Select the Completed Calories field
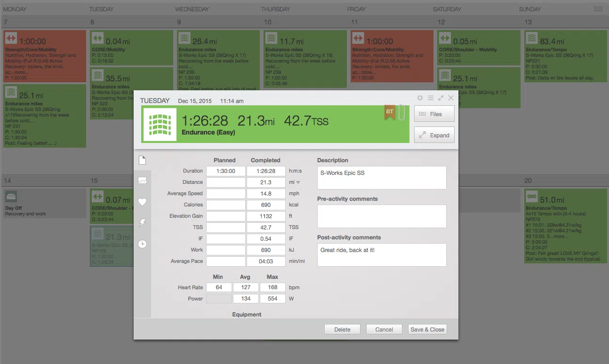The image size is (609, 364). (265, 205)
